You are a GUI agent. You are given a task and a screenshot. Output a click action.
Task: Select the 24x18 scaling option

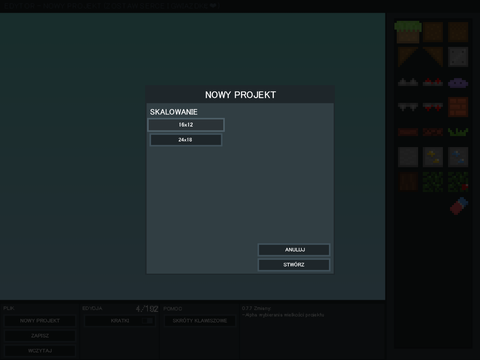[186, 140]
